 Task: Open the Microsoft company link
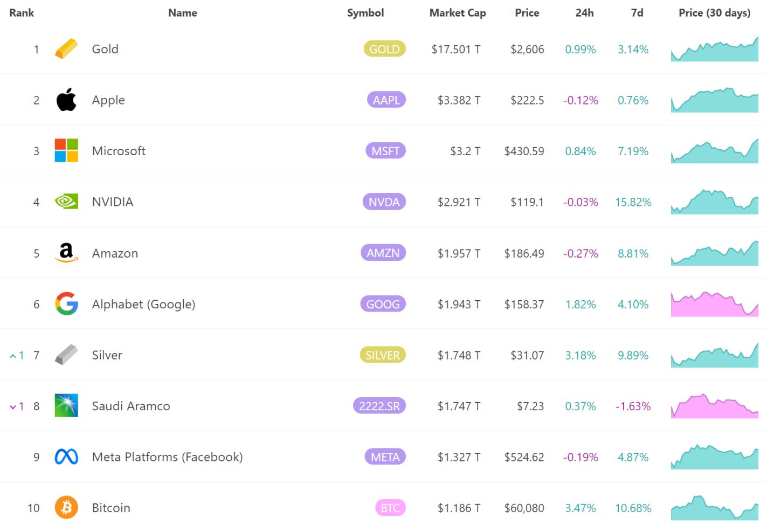119,151
